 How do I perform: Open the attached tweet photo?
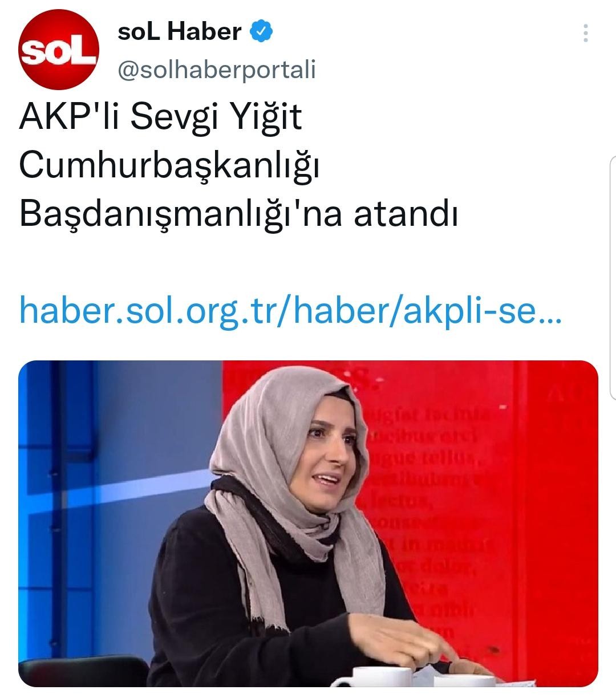[x=308, y=523]
